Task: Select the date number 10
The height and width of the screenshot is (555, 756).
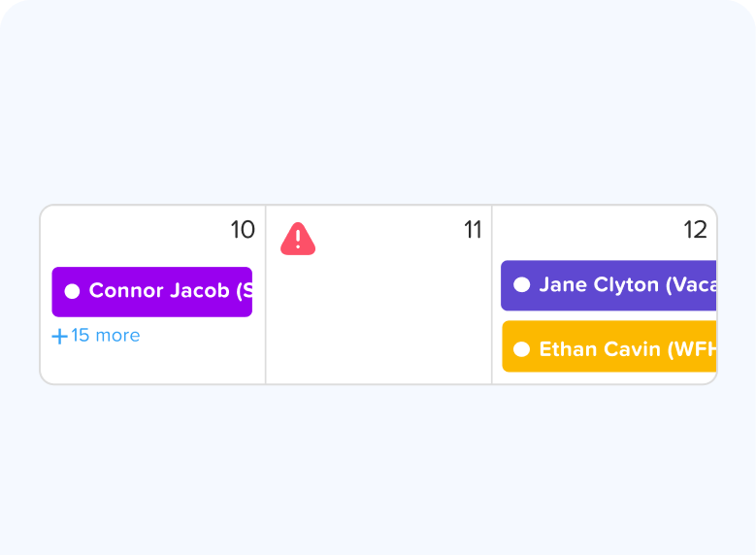Action: click(243, 230)
